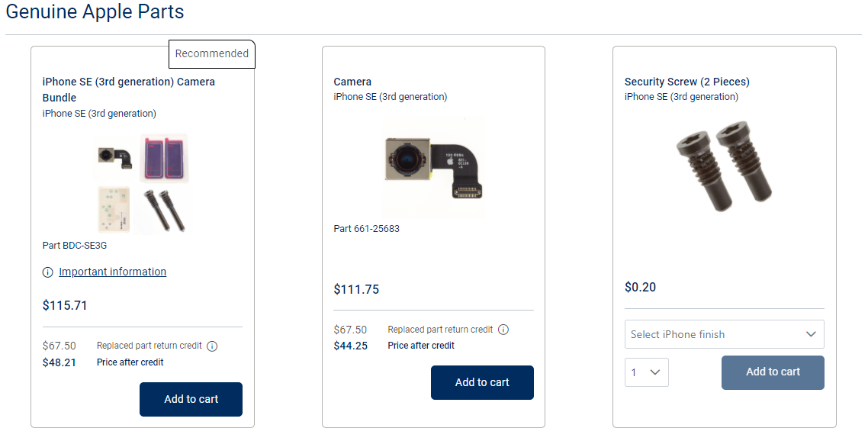Click the $115.71 bundle price
This screenshot has height=441, width=868.
point(65,305)
